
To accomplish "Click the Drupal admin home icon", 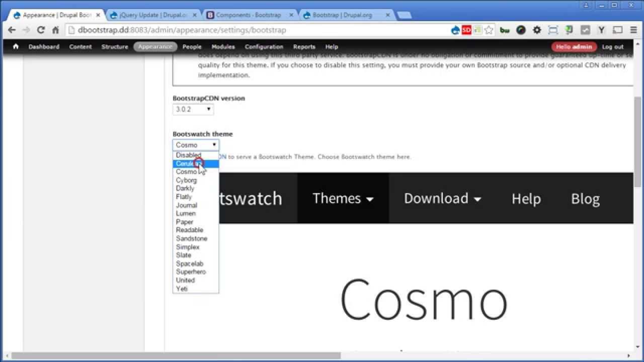I will click(16, 46).
